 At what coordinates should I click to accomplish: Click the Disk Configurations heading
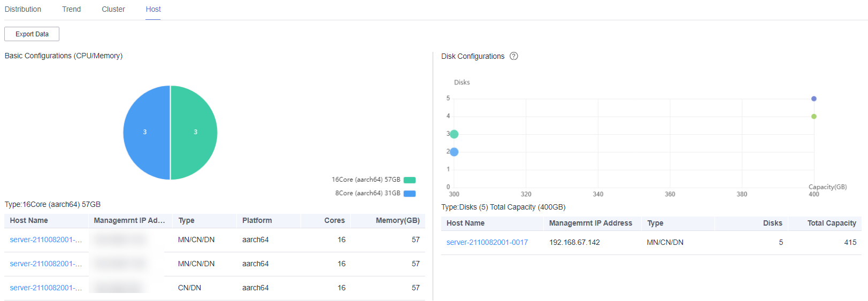(x=473, y=56)
